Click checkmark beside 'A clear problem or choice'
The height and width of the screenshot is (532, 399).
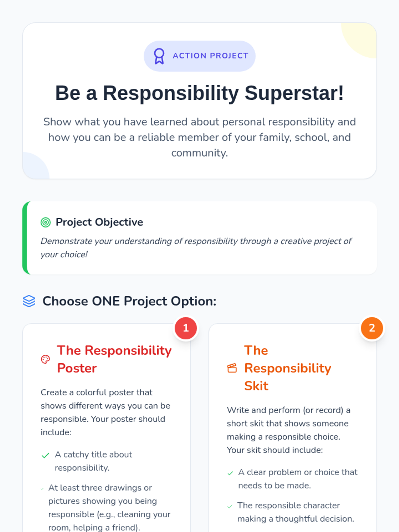pos(230,473)
